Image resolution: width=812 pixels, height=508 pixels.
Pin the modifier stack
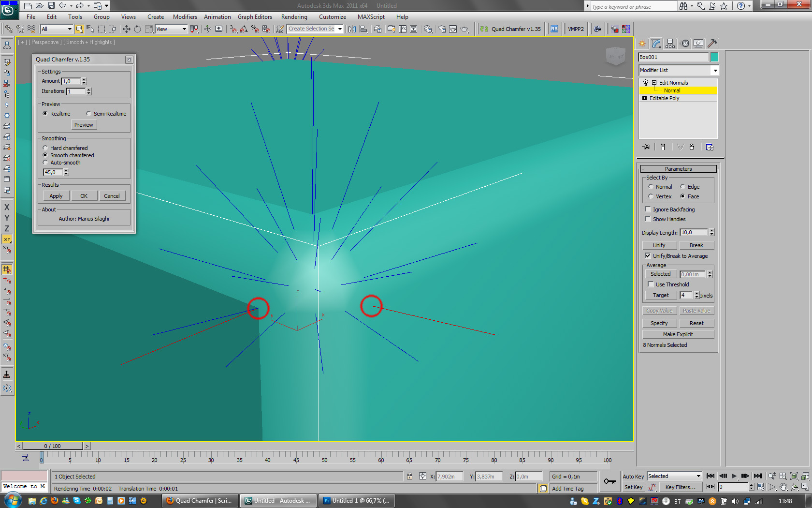[646, 147]
